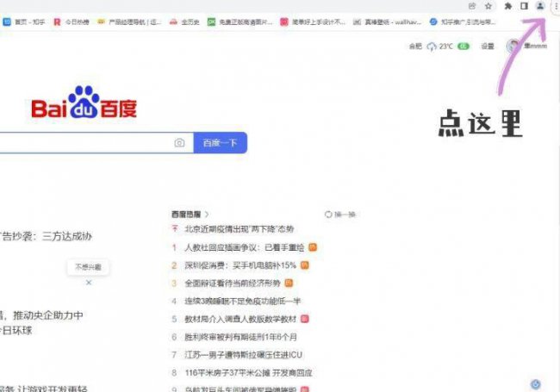
Task: Open hot item 教材局介入调查人教版数学教材
Action: click(x=240, y=319)
